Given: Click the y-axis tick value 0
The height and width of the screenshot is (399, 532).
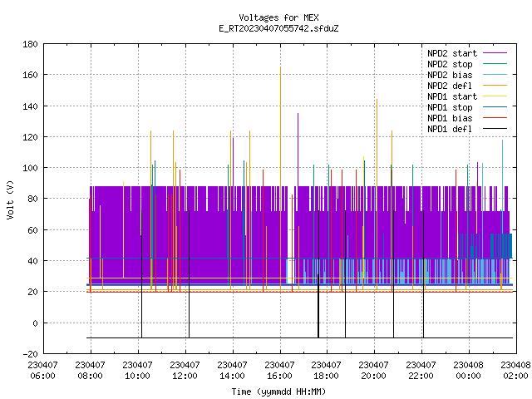Looking at the screenshot, I should pos(35,323).
